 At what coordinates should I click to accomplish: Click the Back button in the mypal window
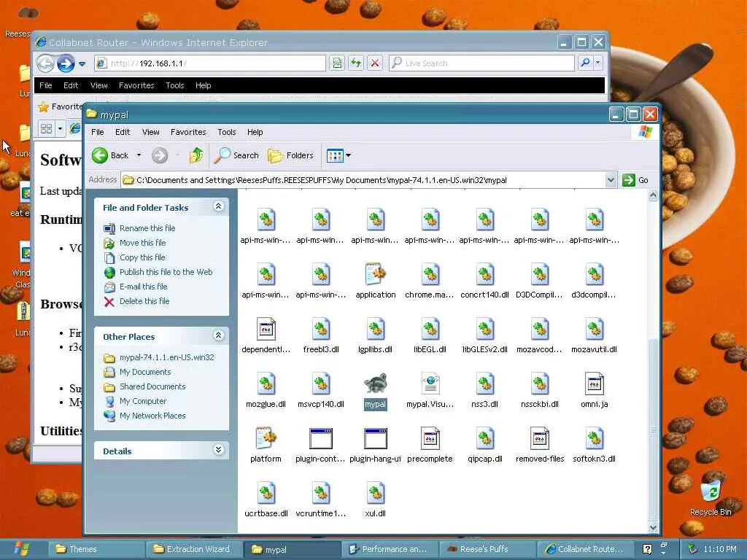click(x=111, y=155)
